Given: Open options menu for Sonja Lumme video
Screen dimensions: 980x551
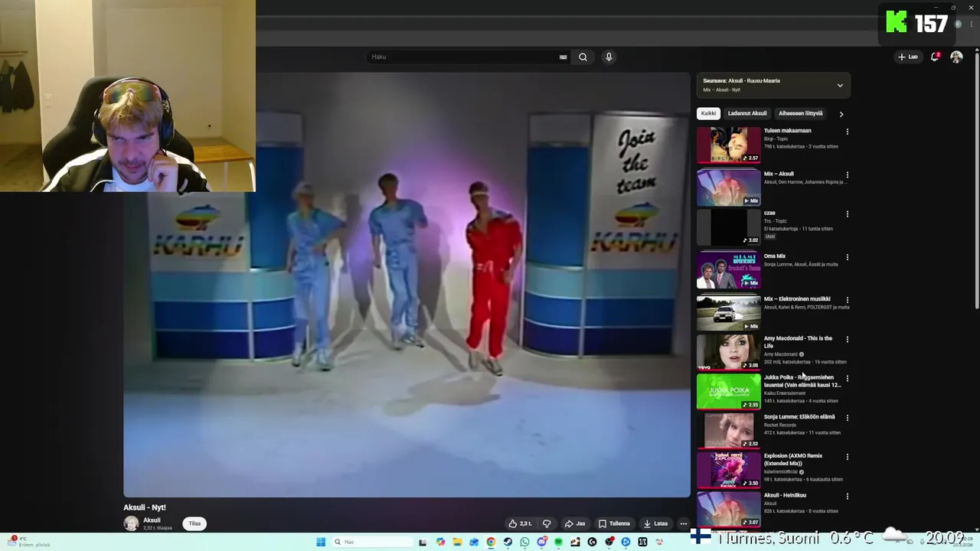Looking at the screenshot, I should tap(847, 418).
